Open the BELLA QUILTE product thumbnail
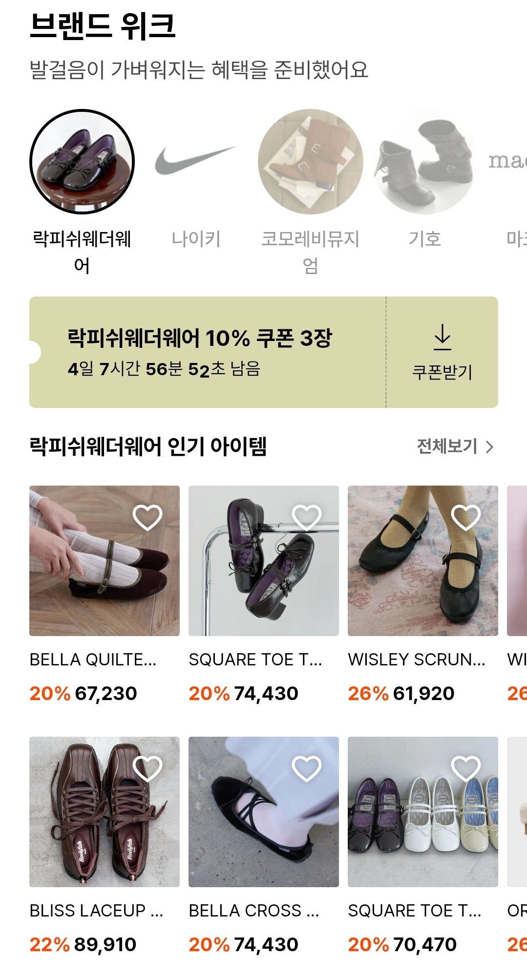The width and height of the screenshot is (527, 980). coord(105,561)
